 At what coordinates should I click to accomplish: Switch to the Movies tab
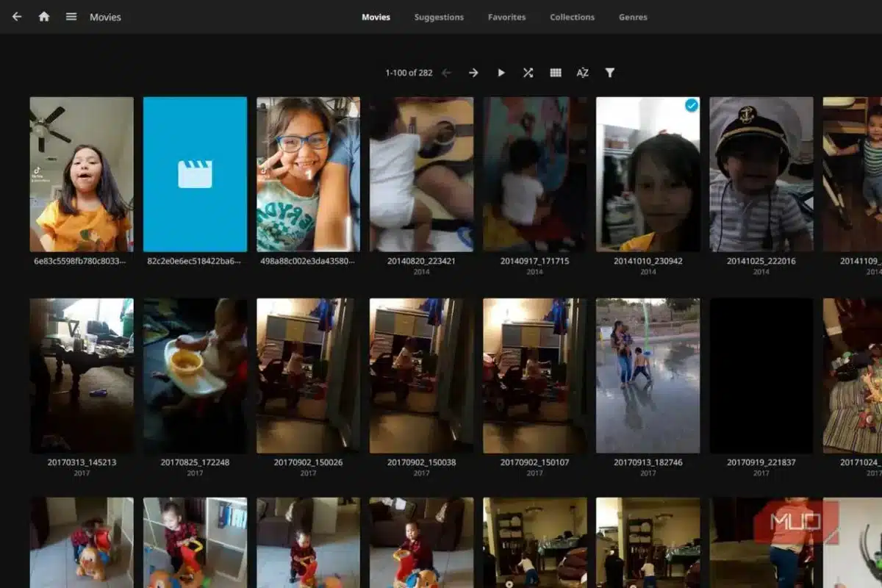coord(376,17)
